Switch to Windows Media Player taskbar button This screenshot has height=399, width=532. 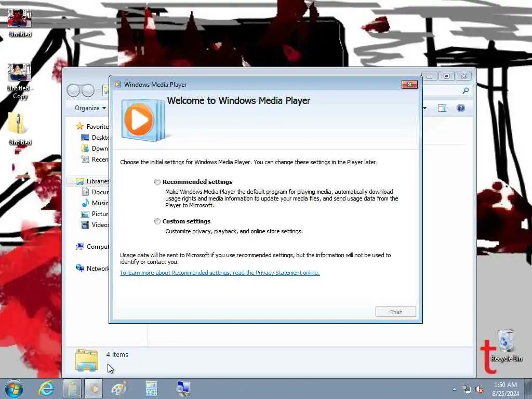[x=94, y=389]
